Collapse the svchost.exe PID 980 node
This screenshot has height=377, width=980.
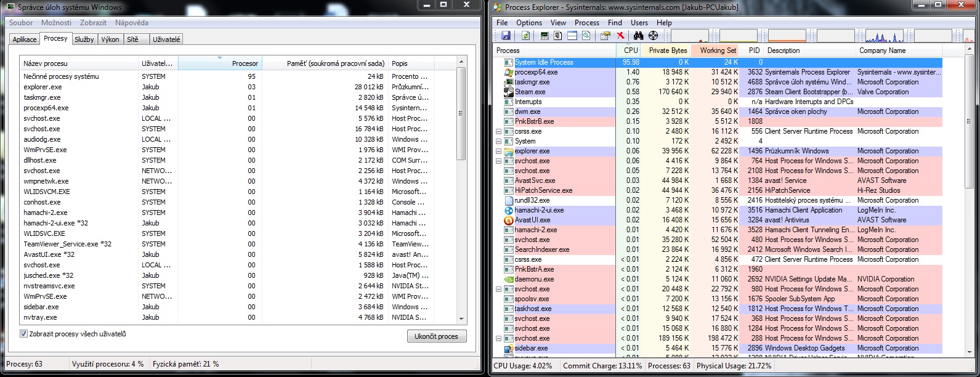pyautogui.click(x=499, y=289)
